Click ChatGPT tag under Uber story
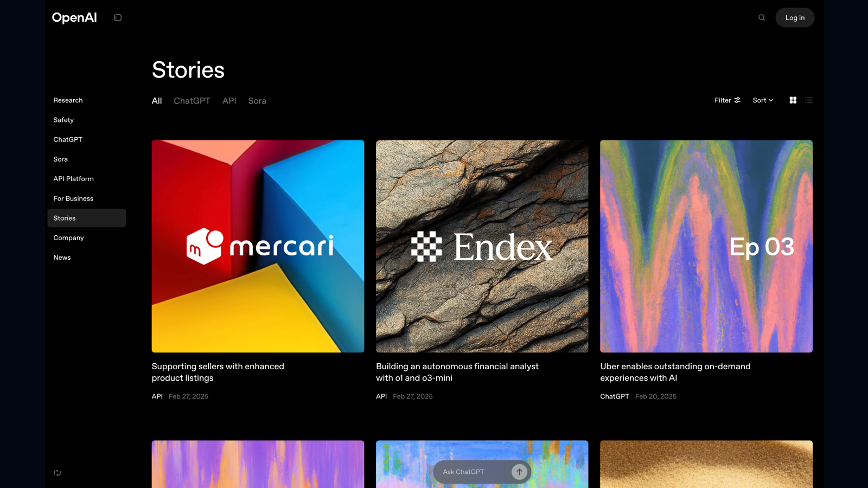The height and width of the screenshot is (488, 868). tap(615, 396)
